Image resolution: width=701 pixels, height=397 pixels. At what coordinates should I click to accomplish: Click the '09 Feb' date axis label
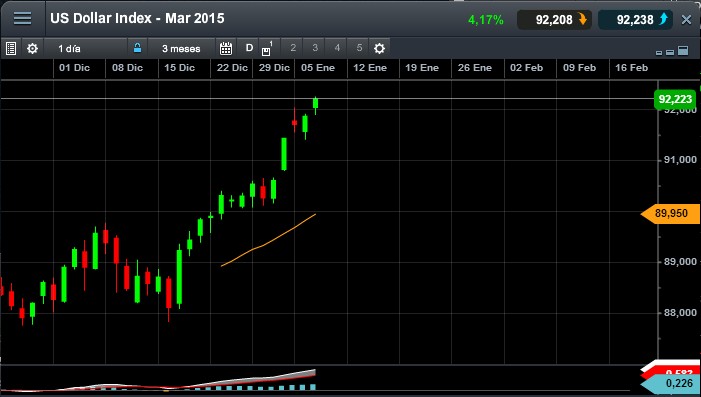[579, 68]
